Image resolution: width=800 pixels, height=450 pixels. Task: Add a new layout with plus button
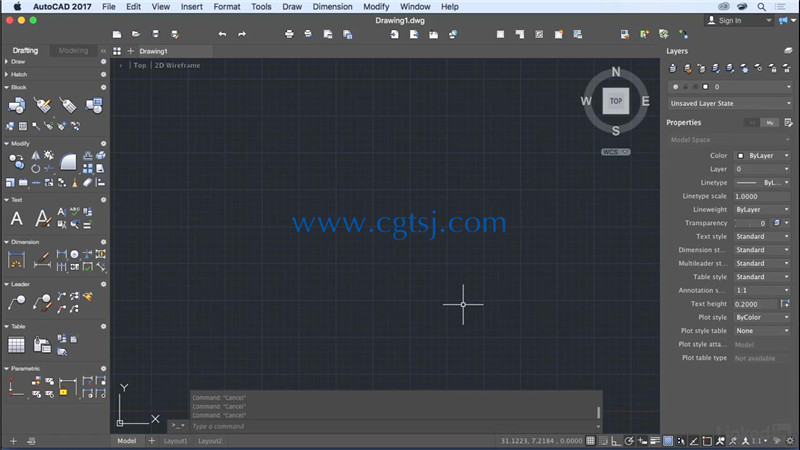point(152,441)
